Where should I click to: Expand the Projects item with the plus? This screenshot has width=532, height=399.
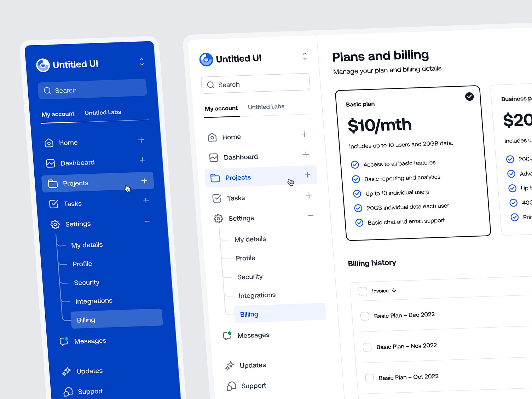(x=307, y=175)
